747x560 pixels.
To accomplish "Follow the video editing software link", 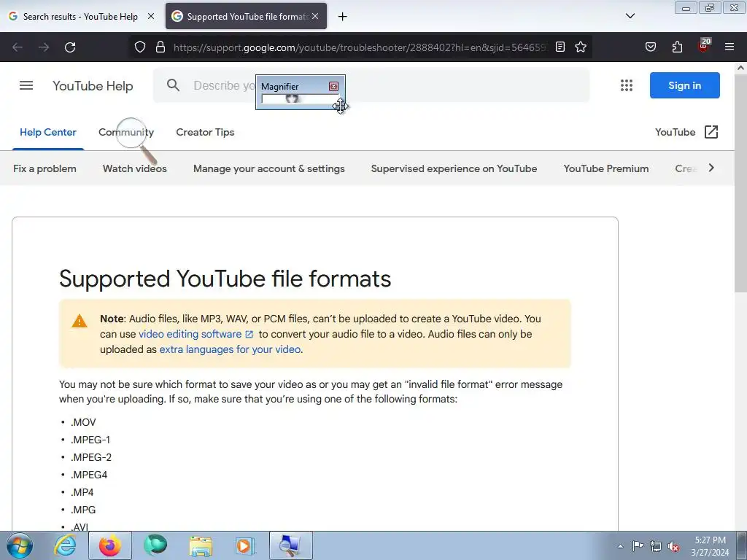I will pyautogui.click(x=196, y=334).
